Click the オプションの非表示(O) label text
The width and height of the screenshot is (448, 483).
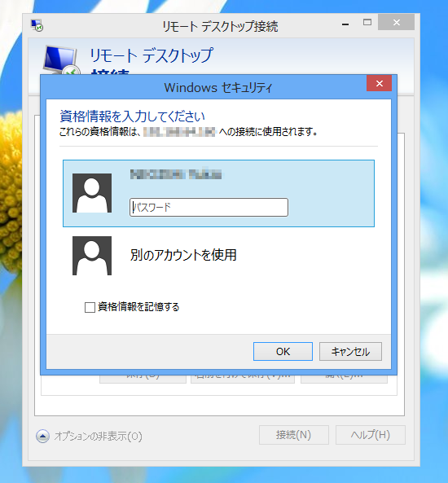[x=99, y=437]
